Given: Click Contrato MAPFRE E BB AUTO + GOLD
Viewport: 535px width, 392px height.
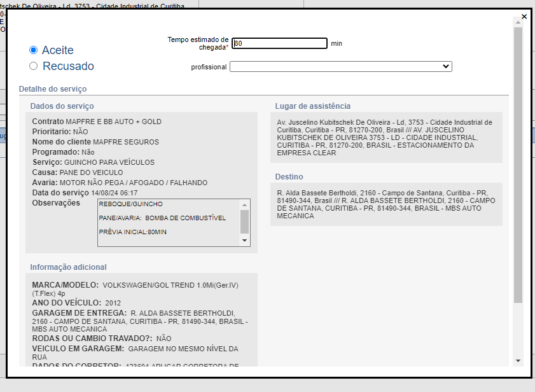Looking at the screenshot, I should (x=97, y=122).
